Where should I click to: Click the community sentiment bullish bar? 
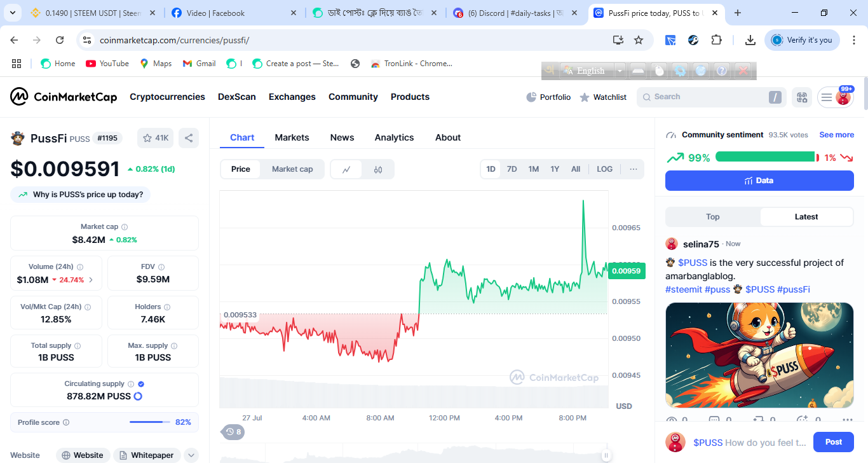[x=765, y=157]
